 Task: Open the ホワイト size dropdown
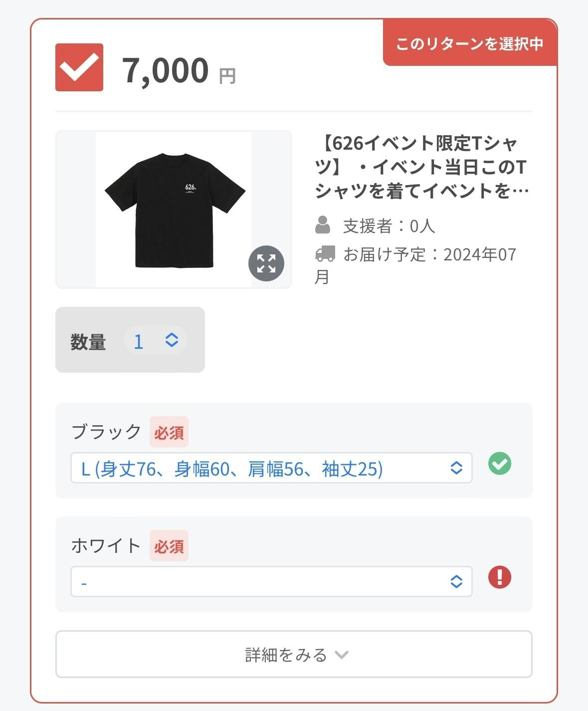pos(271,582)
